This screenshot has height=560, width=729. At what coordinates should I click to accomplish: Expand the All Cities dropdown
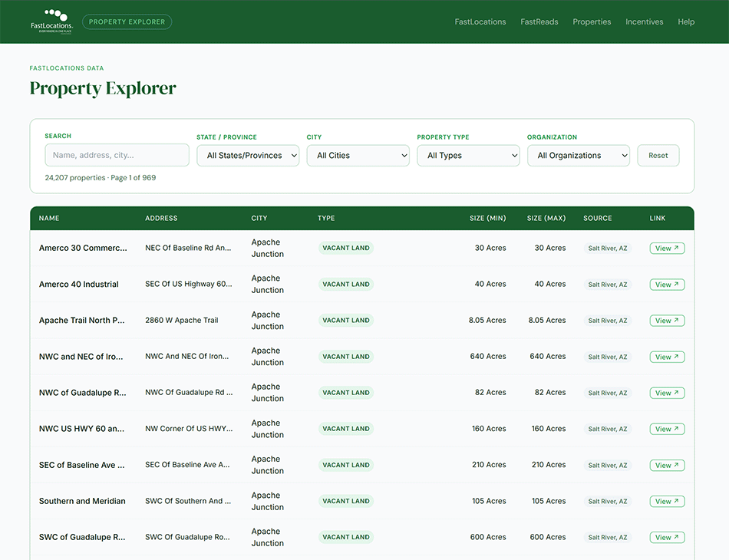[358, 156]
